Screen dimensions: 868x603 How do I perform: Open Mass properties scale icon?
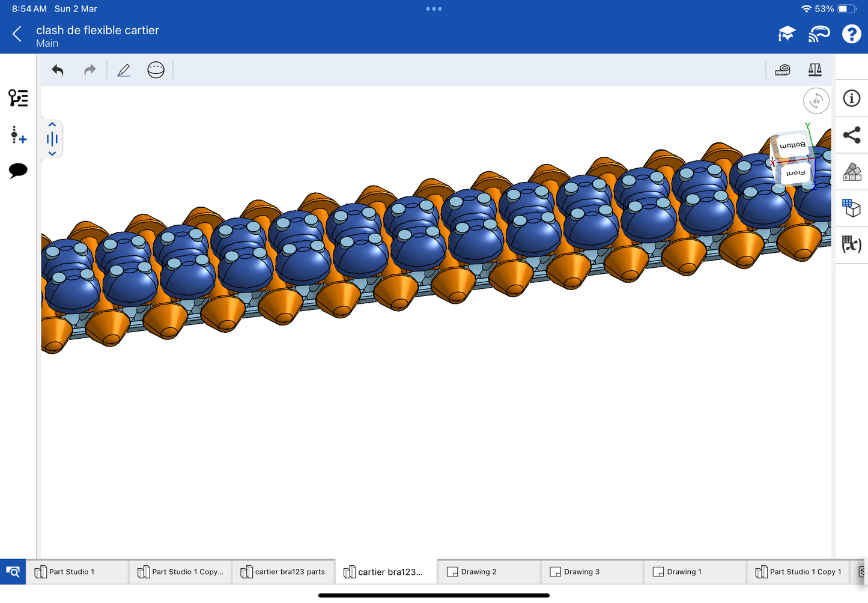[x=815, y=70]
